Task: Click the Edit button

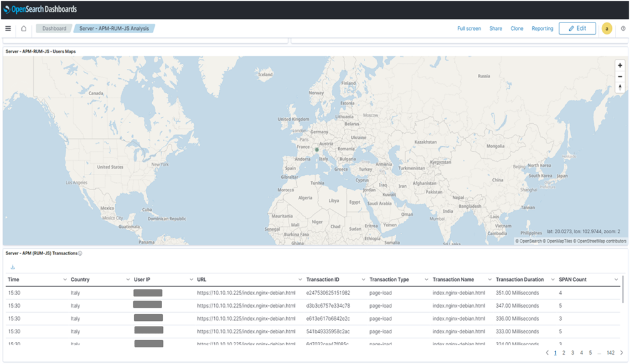Action: (577, 29)
